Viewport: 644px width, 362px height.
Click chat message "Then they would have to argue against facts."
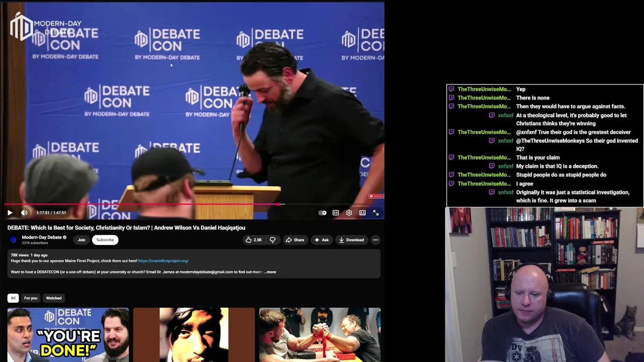(571, 107)
